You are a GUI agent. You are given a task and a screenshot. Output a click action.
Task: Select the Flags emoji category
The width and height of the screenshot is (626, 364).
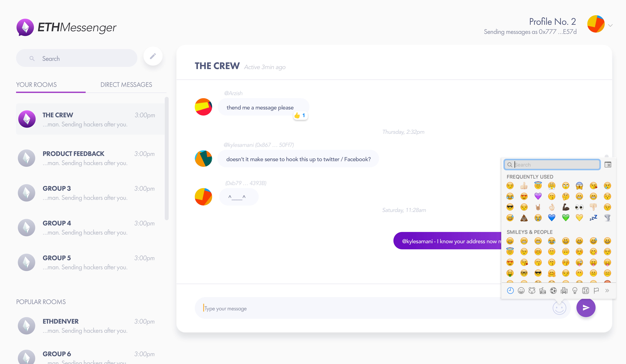coord(596,290)
